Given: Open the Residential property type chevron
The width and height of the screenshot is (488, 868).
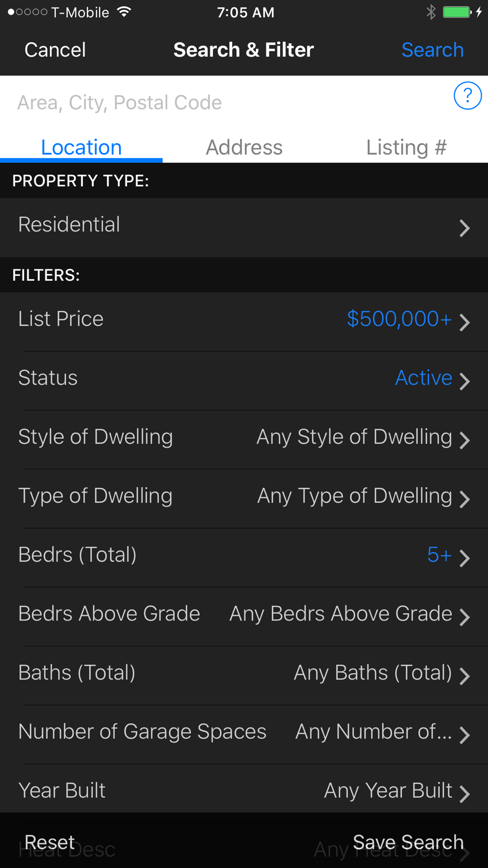Looking at the screenshot, I should [x=464, y=227].
